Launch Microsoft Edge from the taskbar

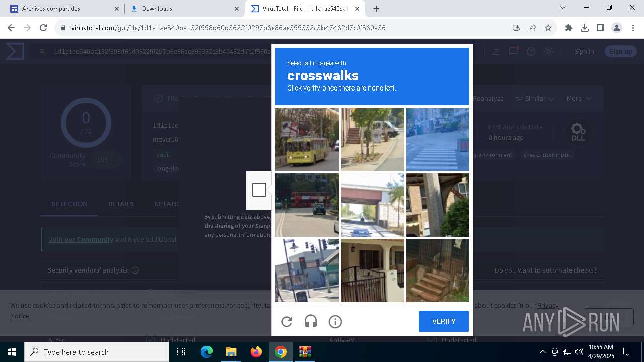(x=207, y=352)
